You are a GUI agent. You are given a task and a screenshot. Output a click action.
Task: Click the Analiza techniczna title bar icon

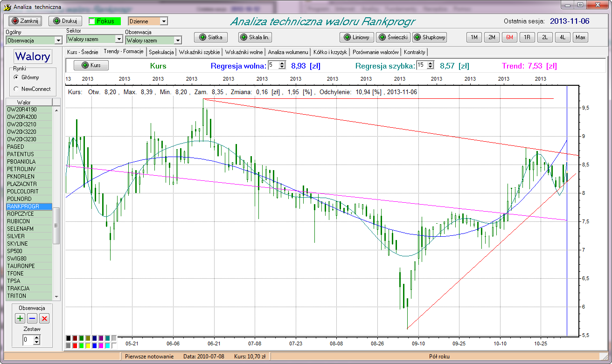point(7,7)
